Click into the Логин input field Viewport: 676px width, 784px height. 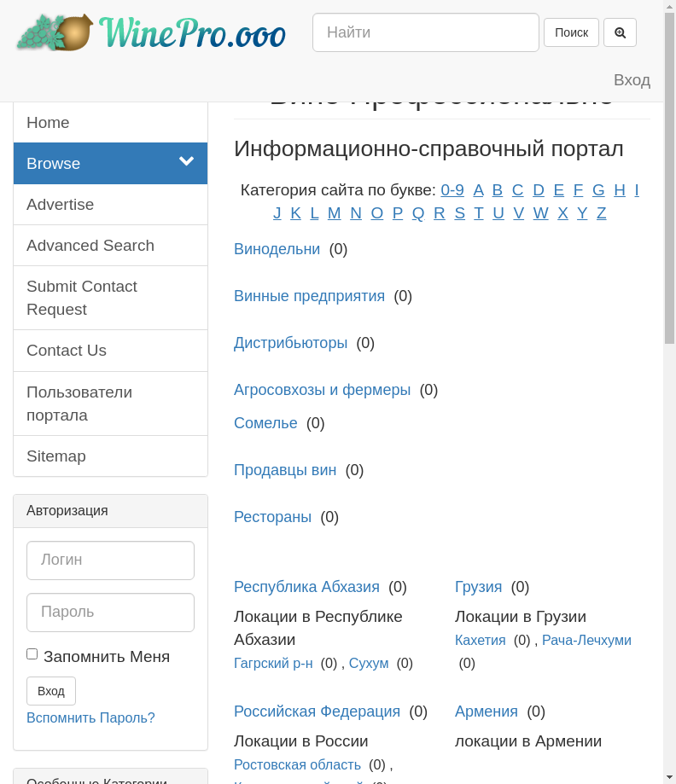110,560
